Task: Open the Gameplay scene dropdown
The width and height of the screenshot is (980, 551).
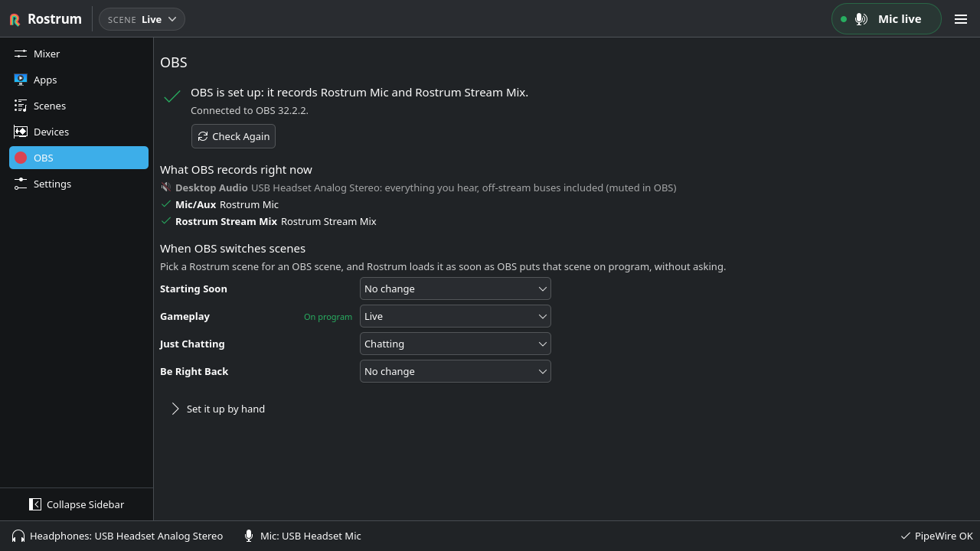Action: coord(456,316)
